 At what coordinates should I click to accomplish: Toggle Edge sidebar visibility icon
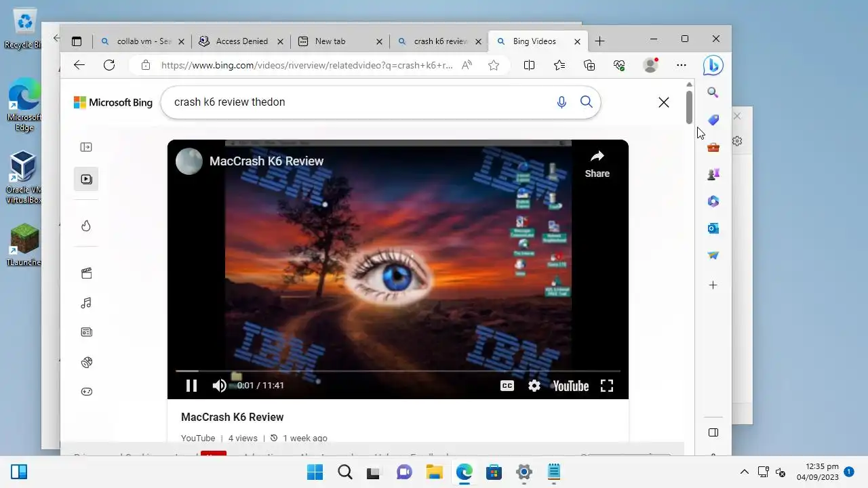tap(713, 432)
